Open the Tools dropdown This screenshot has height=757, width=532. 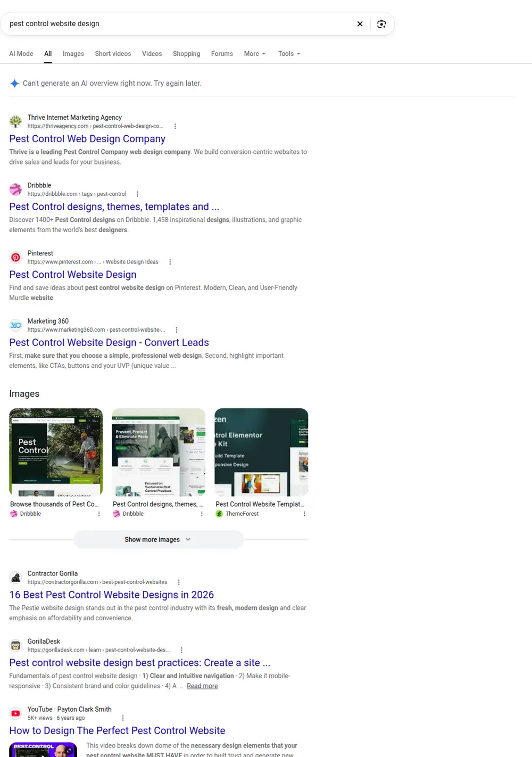coord(289,54)
